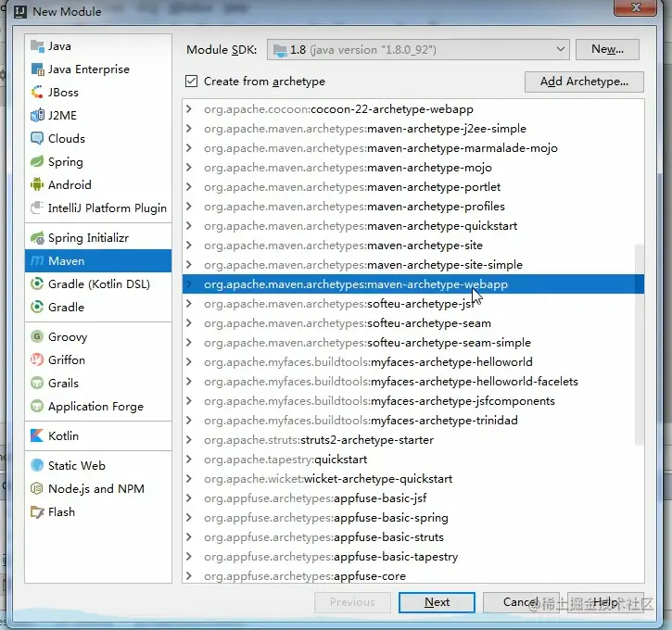Select maven-archetype-portlet row

point(413,187)
